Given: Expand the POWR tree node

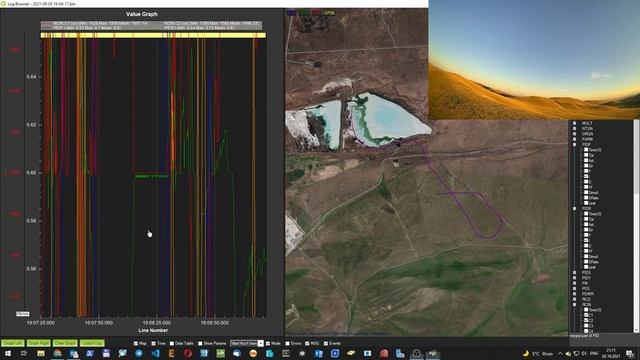Looking at the screenshot, I should 574,294.
